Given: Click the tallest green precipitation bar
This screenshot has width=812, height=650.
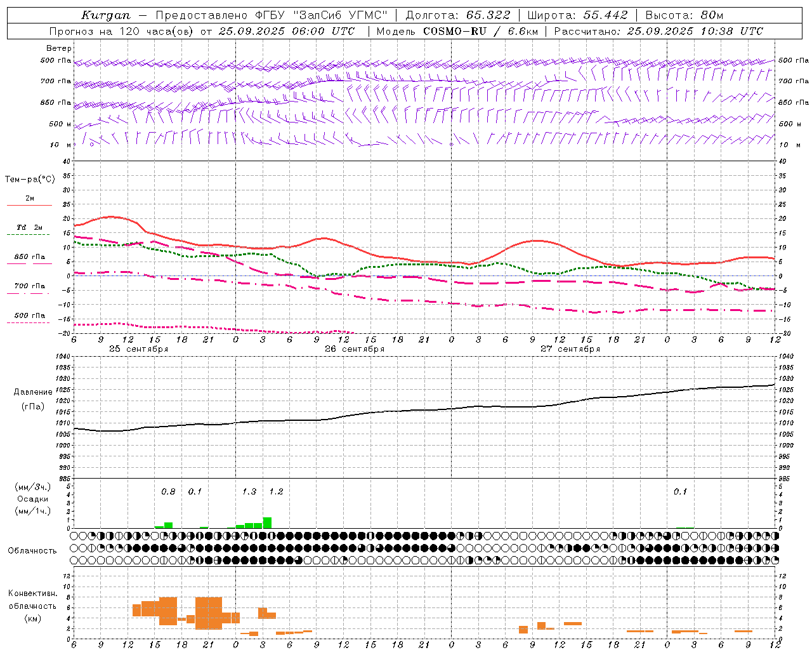Looking at the screenshot, I should tap(267, 522).
